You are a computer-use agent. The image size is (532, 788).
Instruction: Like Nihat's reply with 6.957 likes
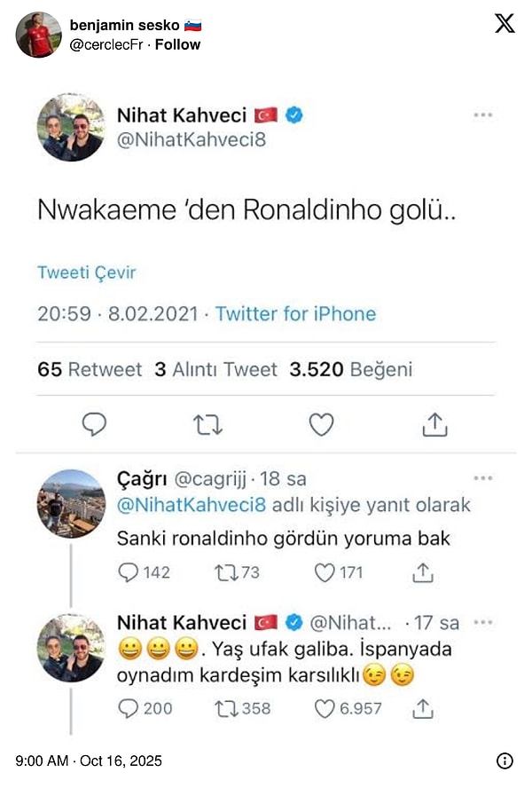pos(325,707)
